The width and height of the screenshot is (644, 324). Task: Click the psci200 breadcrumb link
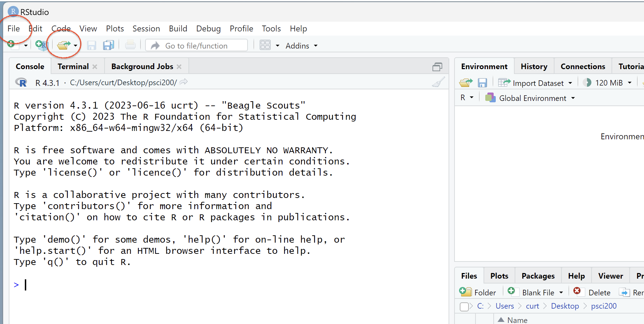[x=604, y=306]
